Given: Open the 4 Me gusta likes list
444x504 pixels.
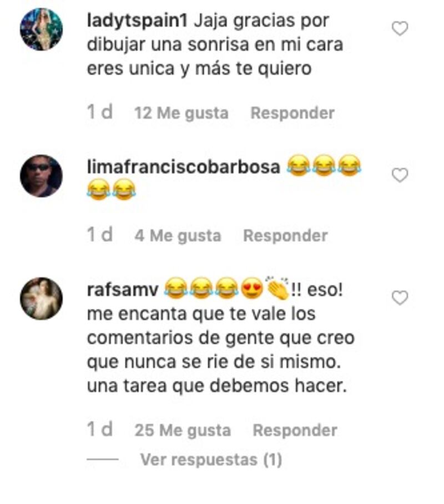Looking at the screenshot, I should [x=178, y=235].
